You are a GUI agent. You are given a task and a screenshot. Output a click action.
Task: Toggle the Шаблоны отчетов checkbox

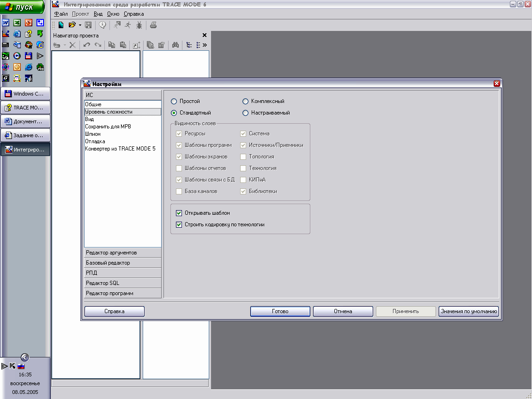[179, 168]
